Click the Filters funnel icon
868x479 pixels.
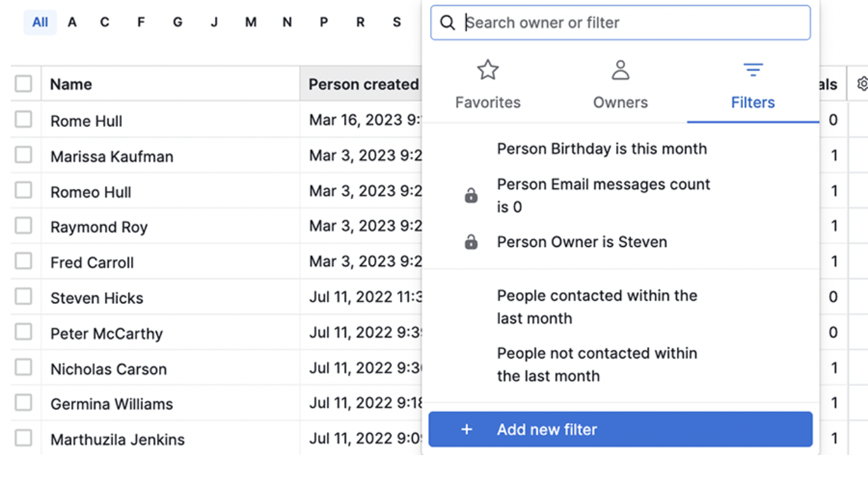753,70
